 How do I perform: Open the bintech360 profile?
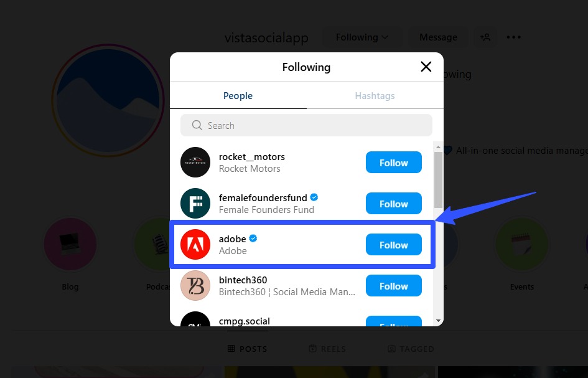tap(243, 280)
